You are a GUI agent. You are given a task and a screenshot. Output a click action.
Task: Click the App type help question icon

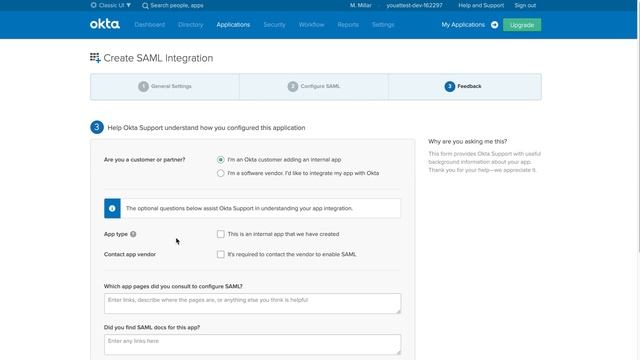[x=133, y=234]
